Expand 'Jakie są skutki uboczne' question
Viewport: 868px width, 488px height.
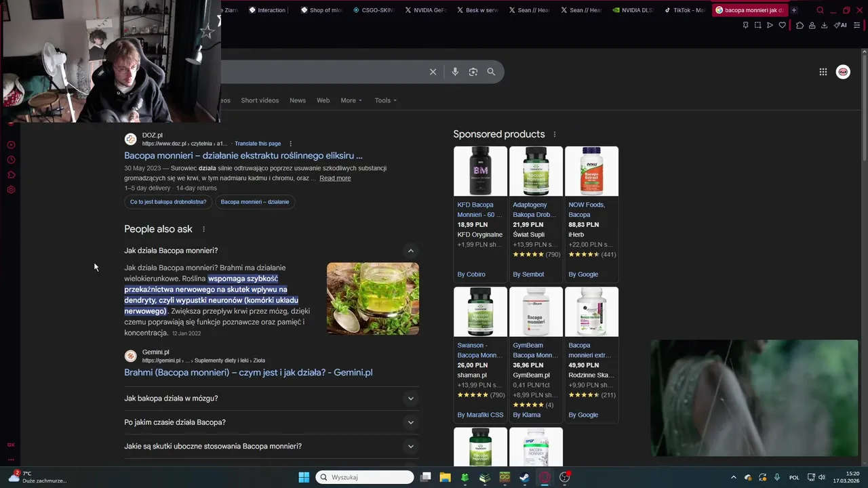point(410,446)
